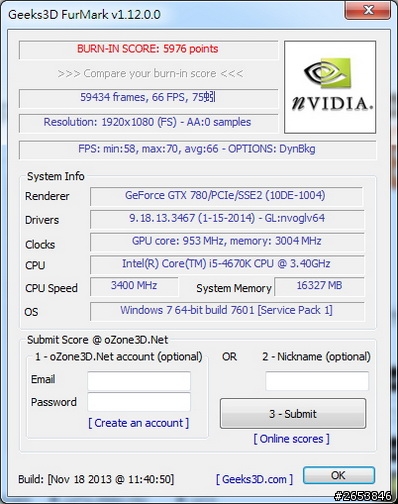
Task: Close the FurMark dialog window
Action: pyautogui.click(x=367, y=10)
